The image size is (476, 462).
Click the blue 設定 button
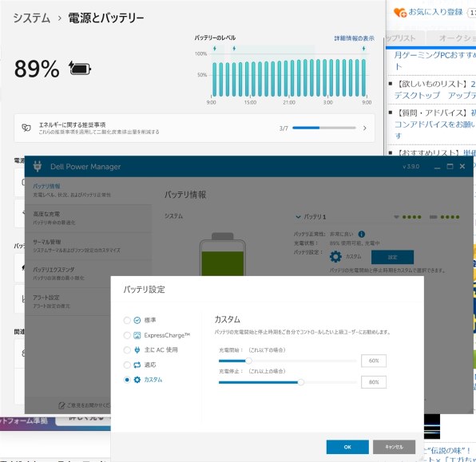click(x=392, y=257)
